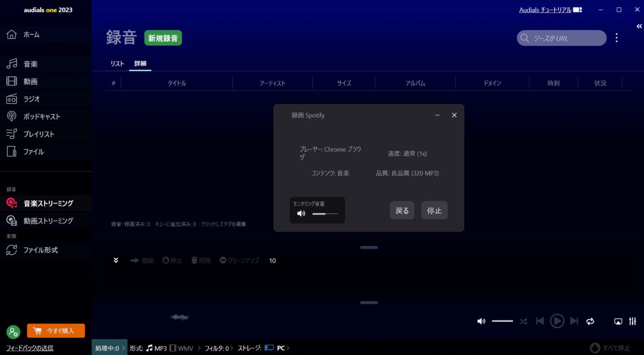Open Audials チュートリアル link
Screen dimensions: 644x355
pyautogui.click(x=545, y=10)
